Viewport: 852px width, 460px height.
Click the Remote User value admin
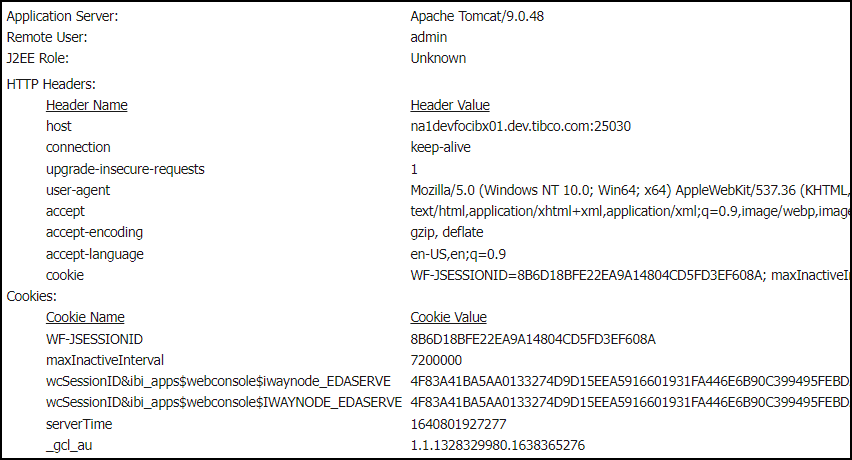pos(429,37)
